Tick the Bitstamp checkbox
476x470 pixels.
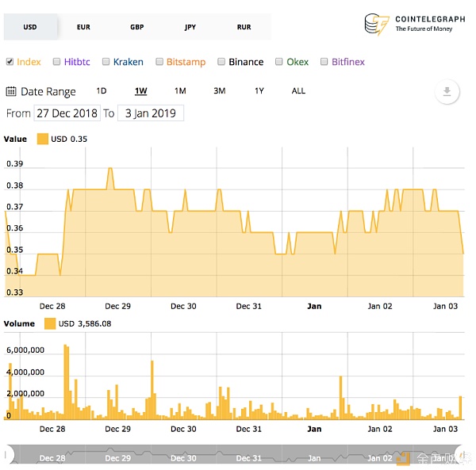click(159, 62)
